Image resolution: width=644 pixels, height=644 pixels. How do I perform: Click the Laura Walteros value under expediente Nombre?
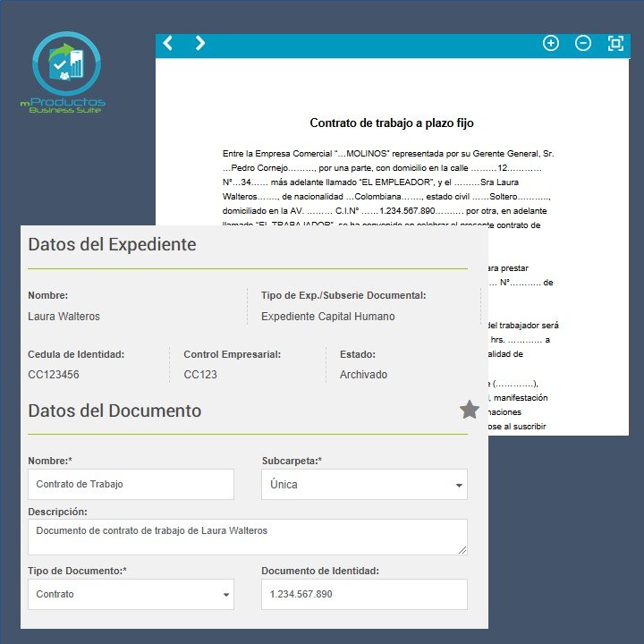click(64, 317)
